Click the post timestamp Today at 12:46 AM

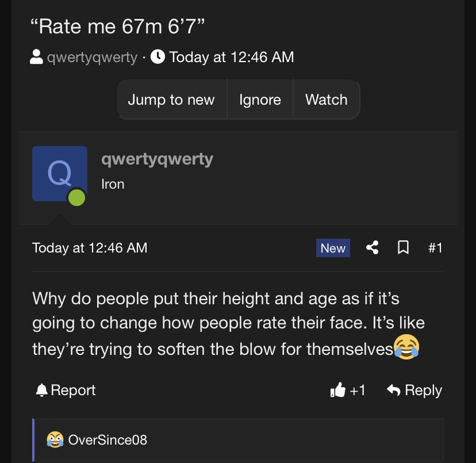click(x=90, y=248)
